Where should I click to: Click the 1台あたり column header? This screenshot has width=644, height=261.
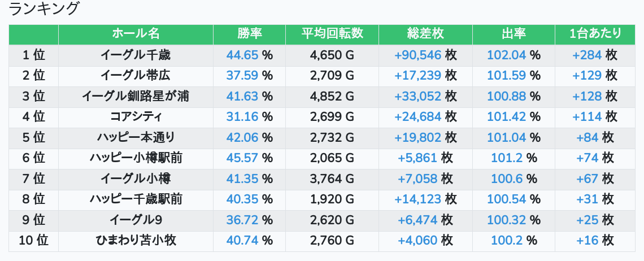click(595, 34)
